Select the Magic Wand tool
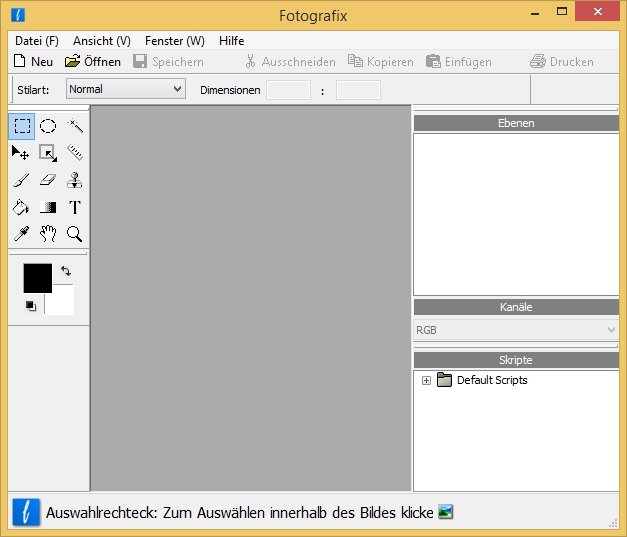Image resolution: width=627 pixels, height=537 pixels. click(74, 126)
